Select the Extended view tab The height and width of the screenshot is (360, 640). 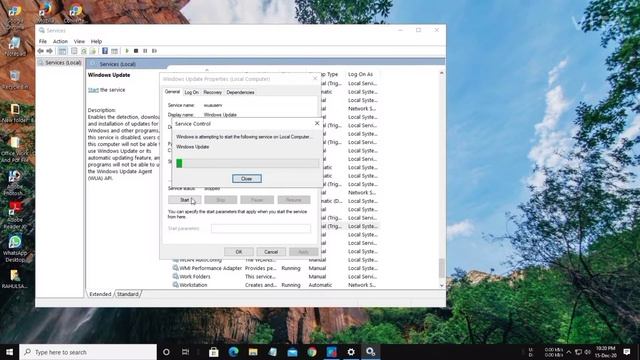click(100, 294)
